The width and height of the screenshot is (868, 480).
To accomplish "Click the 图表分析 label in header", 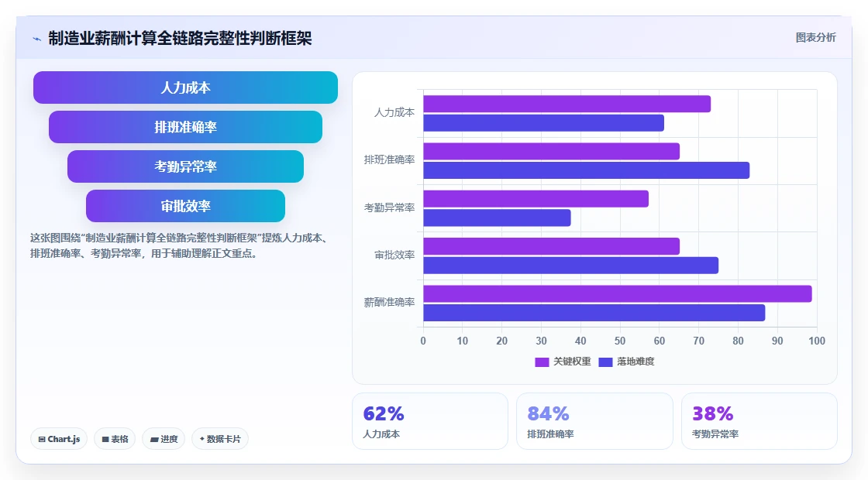I will point(815,38).
